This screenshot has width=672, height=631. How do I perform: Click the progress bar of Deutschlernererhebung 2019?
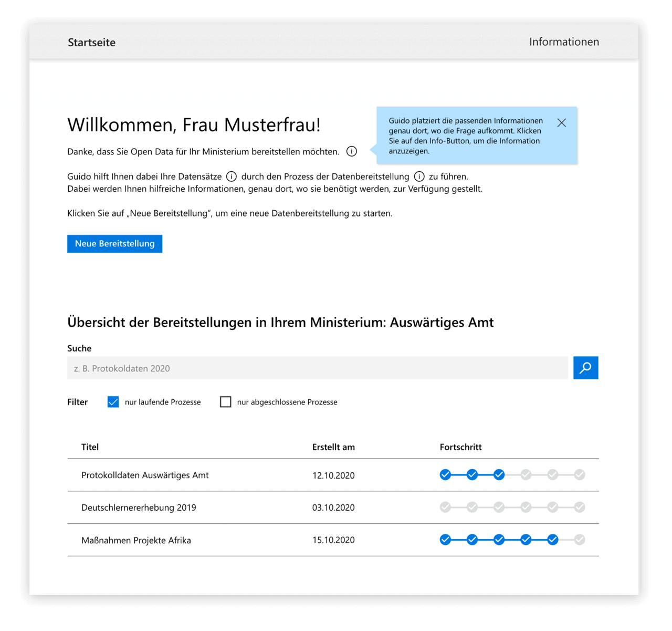tap(512, 507)
